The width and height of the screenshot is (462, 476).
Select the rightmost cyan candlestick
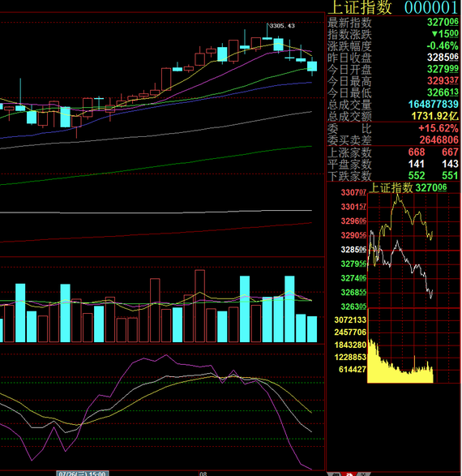[312, 66]
